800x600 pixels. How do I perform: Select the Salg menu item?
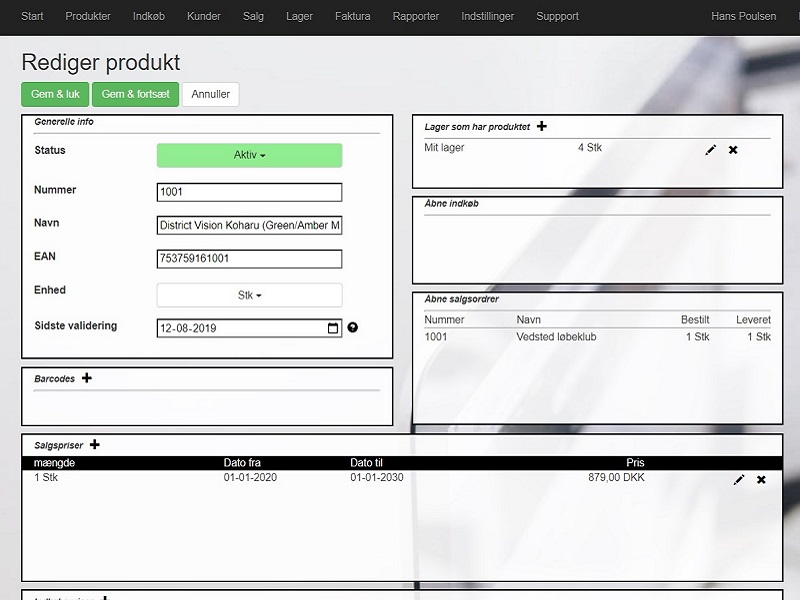click(254, 16)
